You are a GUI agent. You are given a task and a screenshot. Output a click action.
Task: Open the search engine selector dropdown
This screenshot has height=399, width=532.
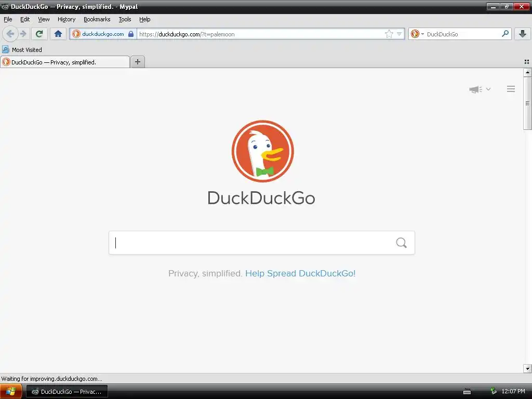[417, 34]
